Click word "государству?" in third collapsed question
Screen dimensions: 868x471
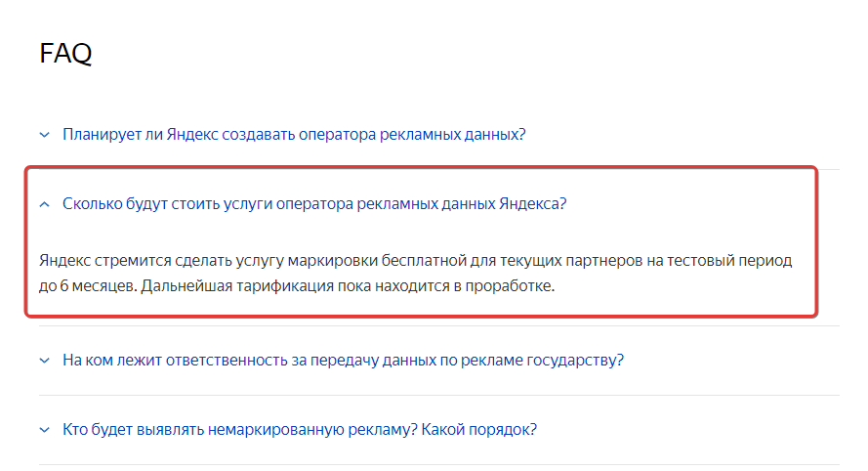click(575, 361)
